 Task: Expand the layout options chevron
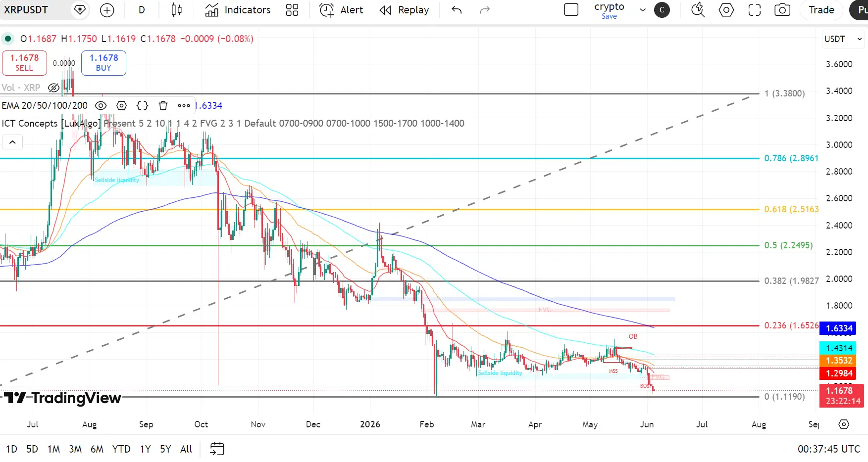coord(643,10)
